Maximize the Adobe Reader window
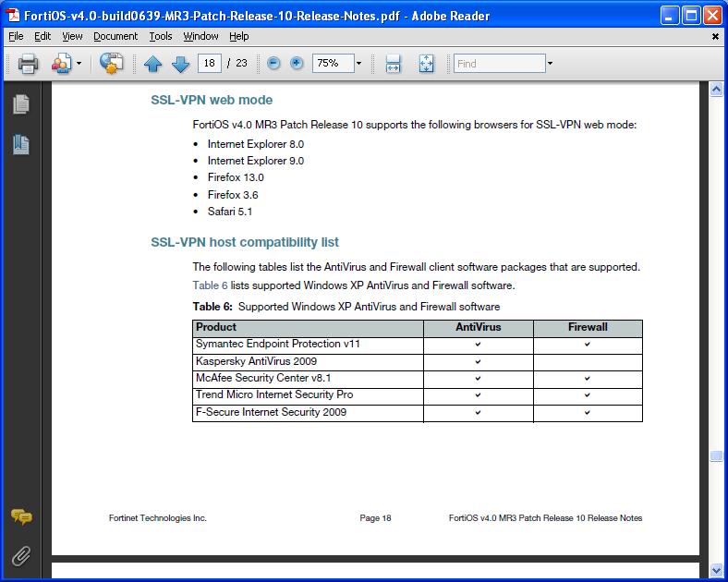The image size is (728, 582). (x=691, y=16)
